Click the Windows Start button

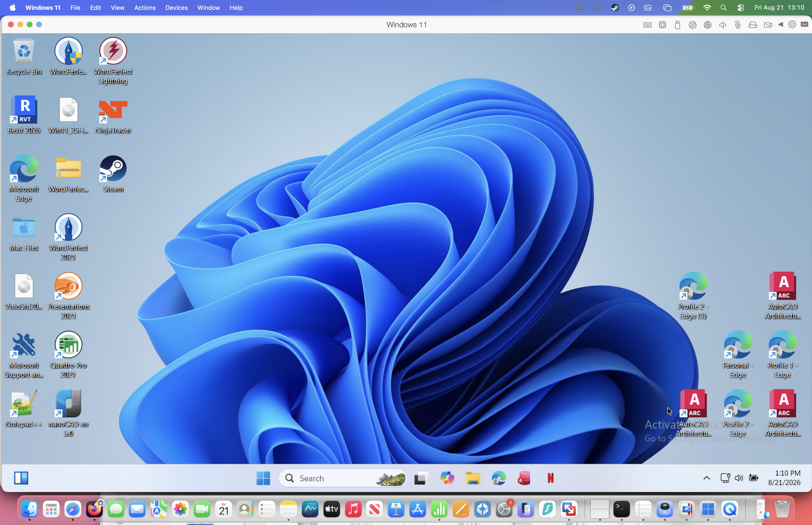(263, 478)
